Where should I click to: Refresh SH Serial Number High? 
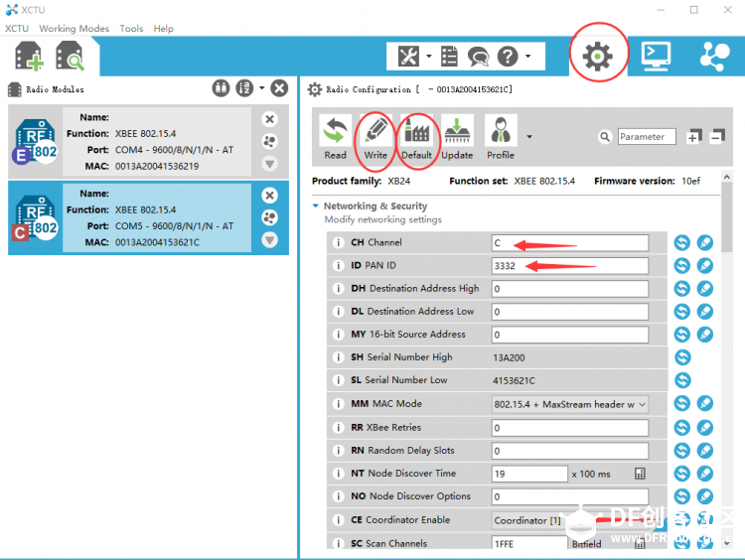pyautogui.click(x=682, y=357)
